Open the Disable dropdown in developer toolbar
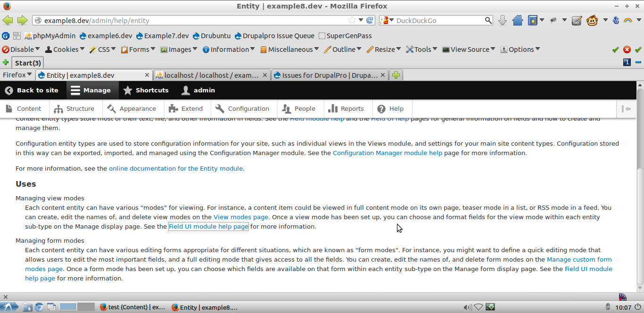644x313 pixels. (21, 49)
